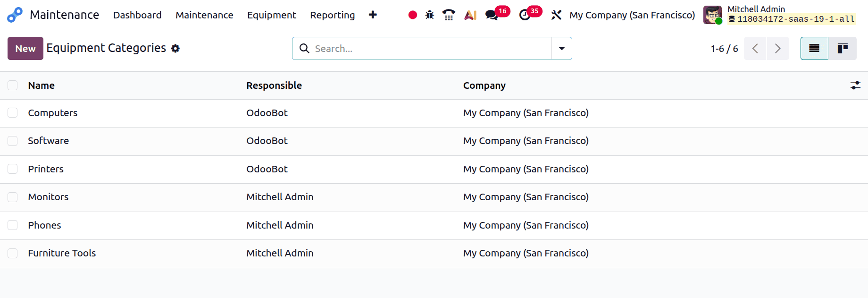Create a New equipment category

[25, 48]
